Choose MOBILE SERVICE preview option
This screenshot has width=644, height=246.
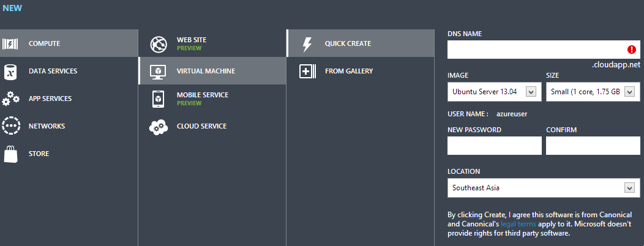pyautogui.click(x=212, y=98)
